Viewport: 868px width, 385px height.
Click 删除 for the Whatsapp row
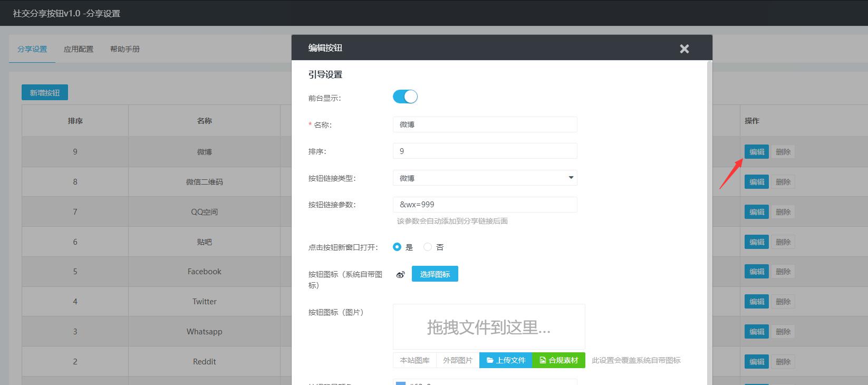pos(783,332)
